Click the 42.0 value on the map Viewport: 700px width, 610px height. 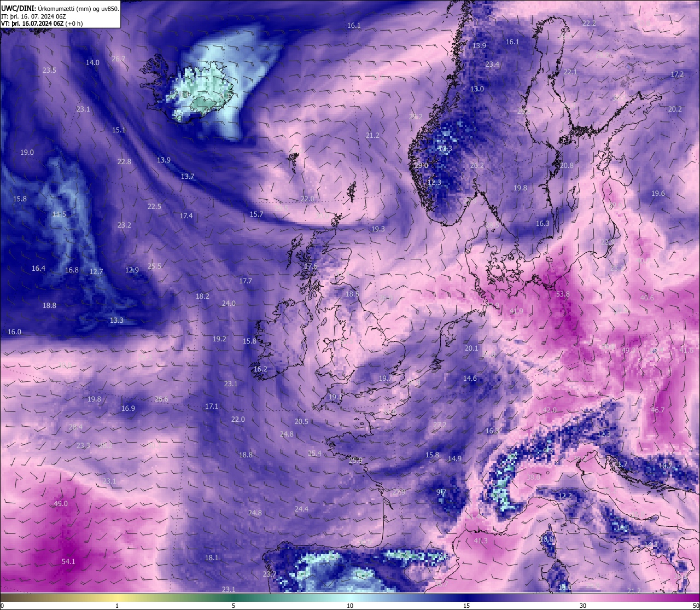click(x=550, y=410)
